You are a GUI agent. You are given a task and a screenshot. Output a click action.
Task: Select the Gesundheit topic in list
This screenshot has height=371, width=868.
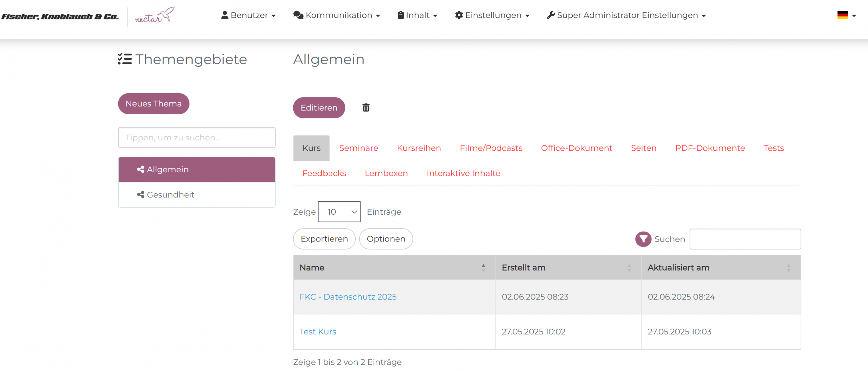click(x=170, y=195)
